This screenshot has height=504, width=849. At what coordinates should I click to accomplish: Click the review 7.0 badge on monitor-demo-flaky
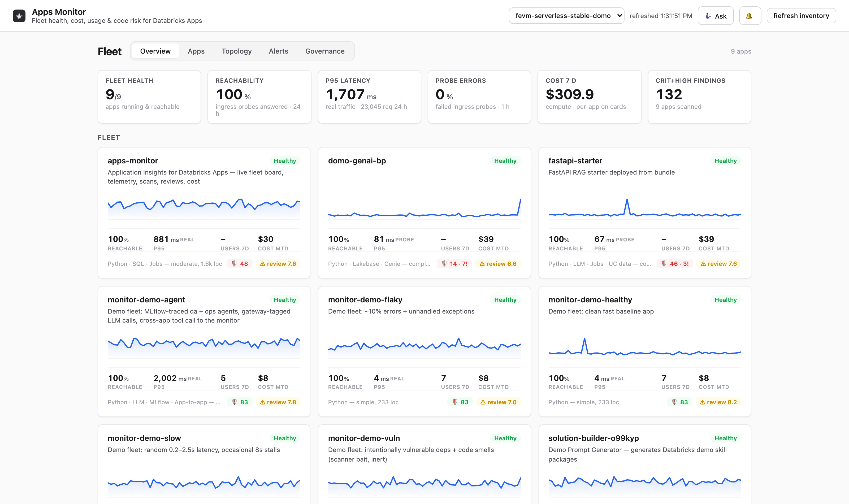pyautogui.click(x=498, y=402)
